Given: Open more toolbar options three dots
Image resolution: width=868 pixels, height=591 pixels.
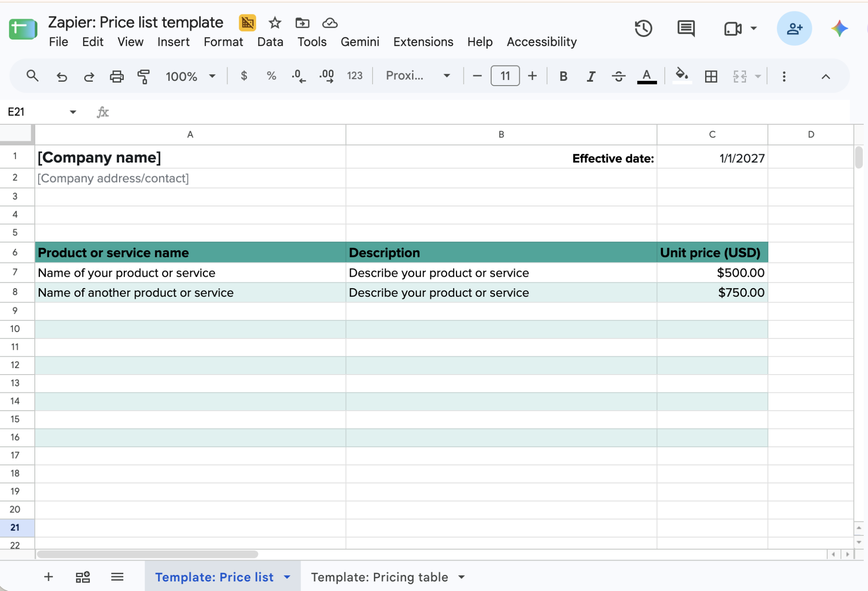Looking at the screenshot, I should pos(784,76).
